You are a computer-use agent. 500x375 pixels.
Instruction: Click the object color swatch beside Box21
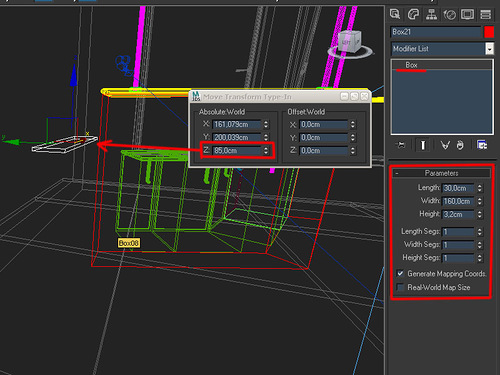point(489,32)
